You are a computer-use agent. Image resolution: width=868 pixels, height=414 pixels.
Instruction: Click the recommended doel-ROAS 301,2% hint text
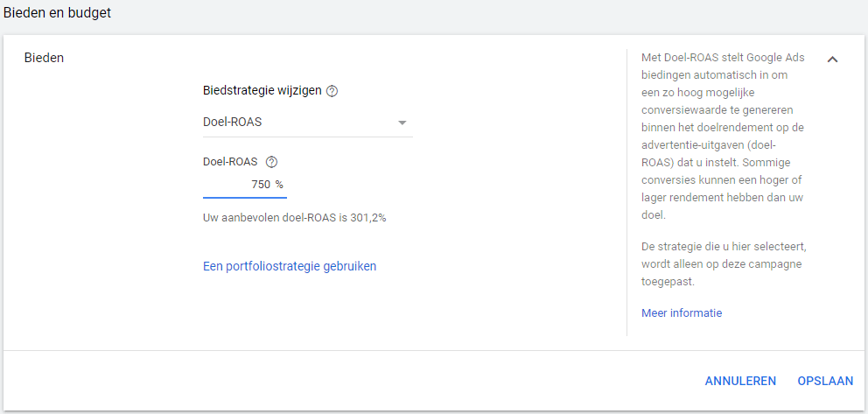point(294,217)
